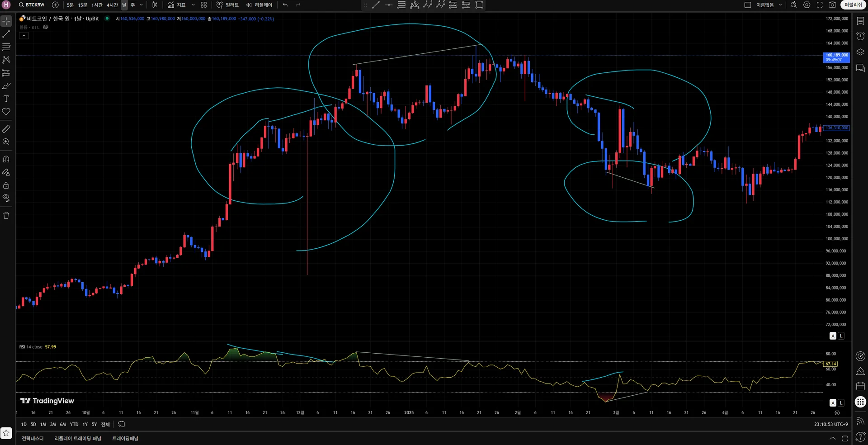This screenshot has width=868, height=445.
Task: Open the Fibonacci tools group
Action: click(x=6, y=47)
